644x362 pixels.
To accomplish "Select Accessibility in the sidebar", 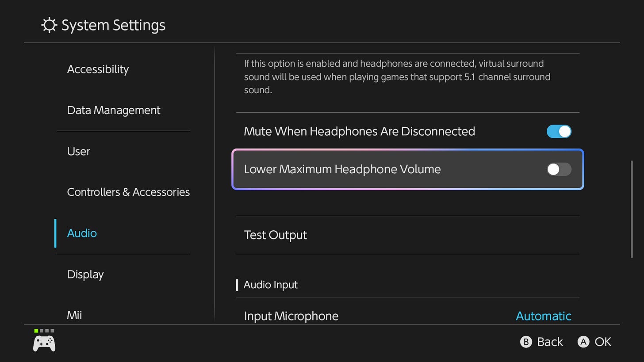I will [98, 69].
